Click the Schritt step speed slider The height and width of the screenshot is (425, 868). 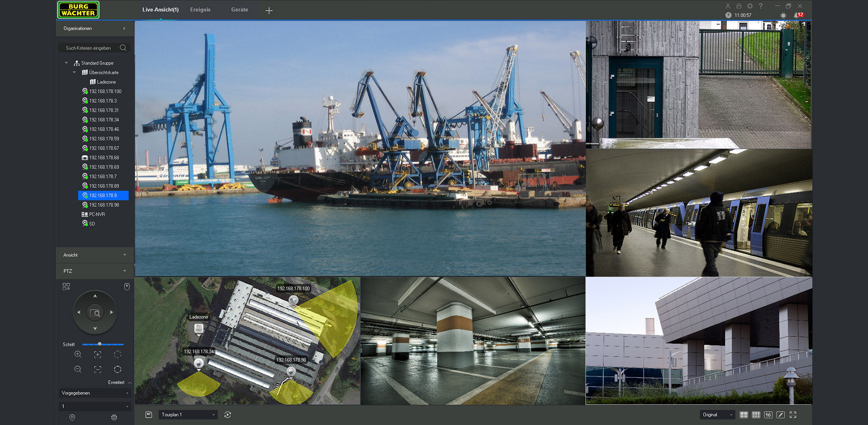tap(102, 344)
